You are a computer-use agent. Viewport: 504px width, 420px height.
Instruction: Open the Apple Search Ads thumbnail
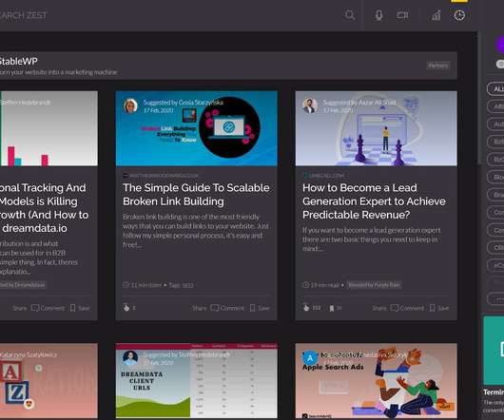point(376,380)
